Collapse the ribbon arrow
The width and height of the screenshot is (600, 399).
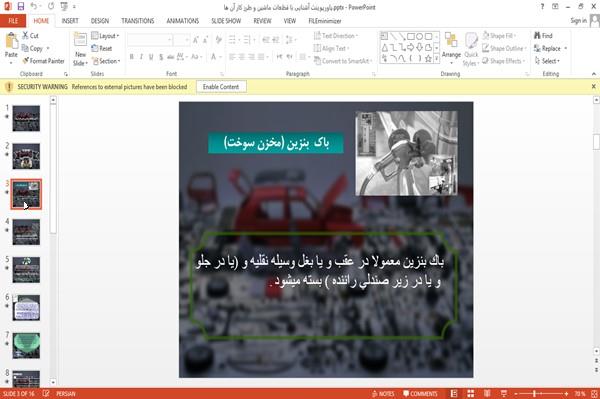593,73
